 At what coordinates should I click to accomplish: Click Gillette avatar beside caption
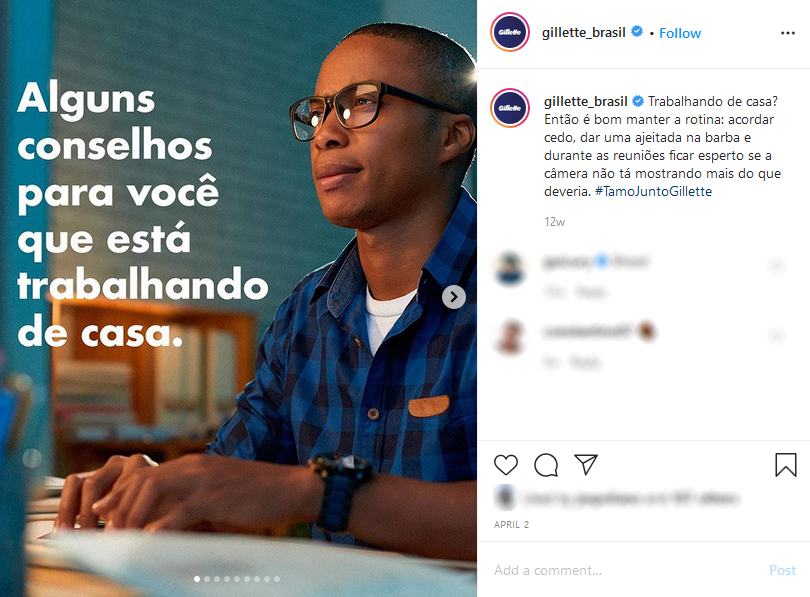point(510,108)
